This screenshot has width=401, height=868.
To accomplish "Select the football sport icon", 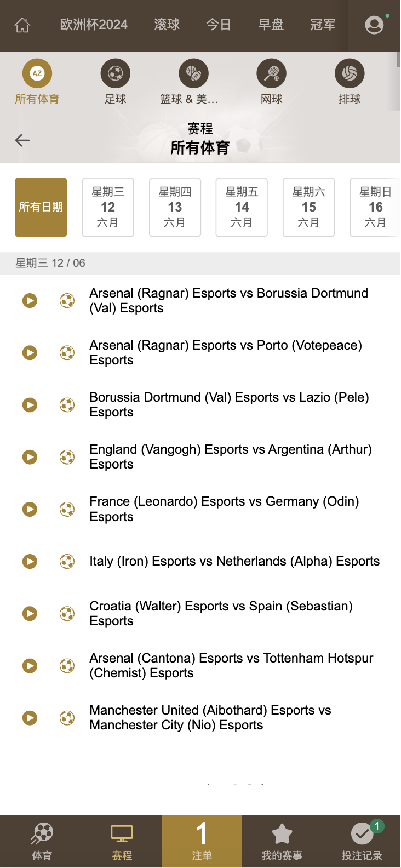I will coord(116,73).
